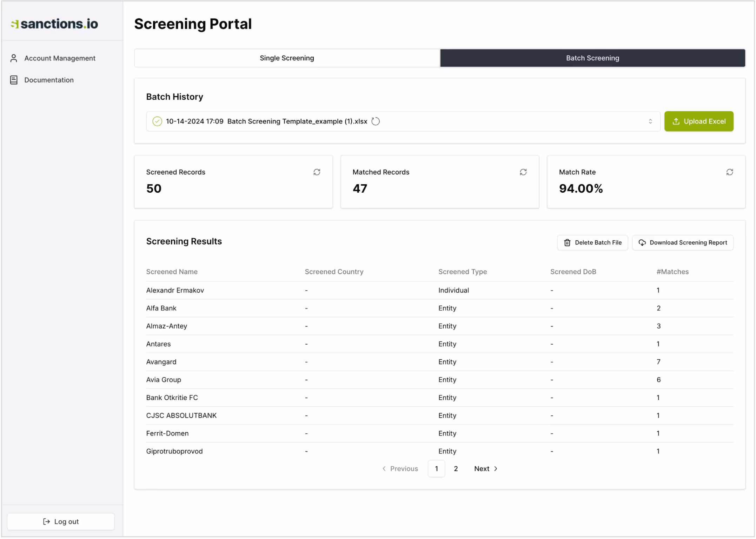756x539 pixels.
Task: Click the green checkmark status icon
Action: [x=157, y=121]
